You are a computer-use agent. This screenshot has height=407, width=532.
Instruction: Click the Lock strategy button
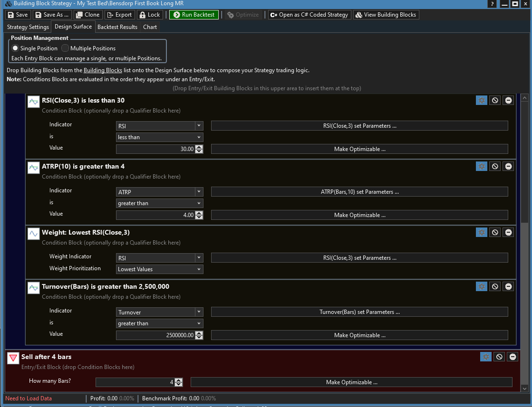149,15
